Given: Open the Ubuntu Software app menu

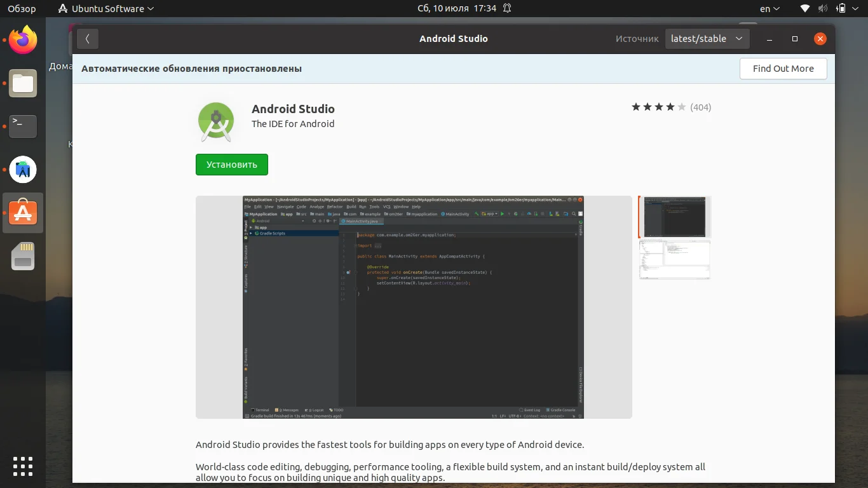Looking at the screenshot, I should click(x=105, y=9).
